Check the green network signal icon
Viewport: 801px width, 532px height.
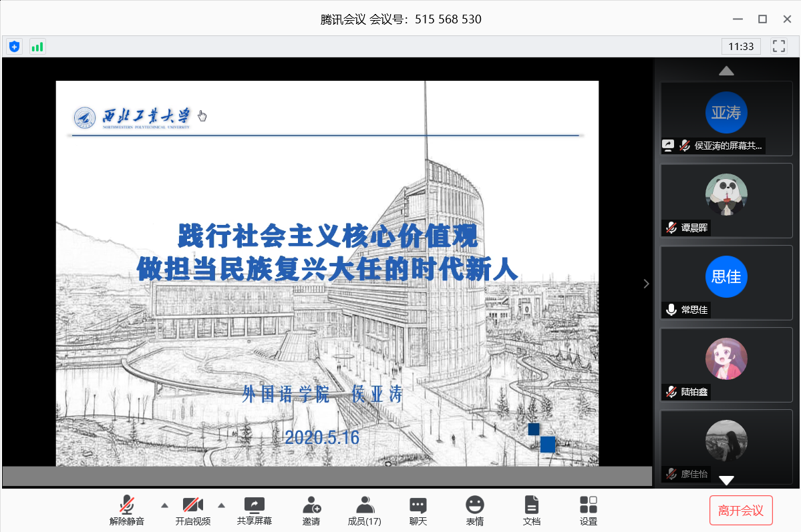tap(37, 46)
